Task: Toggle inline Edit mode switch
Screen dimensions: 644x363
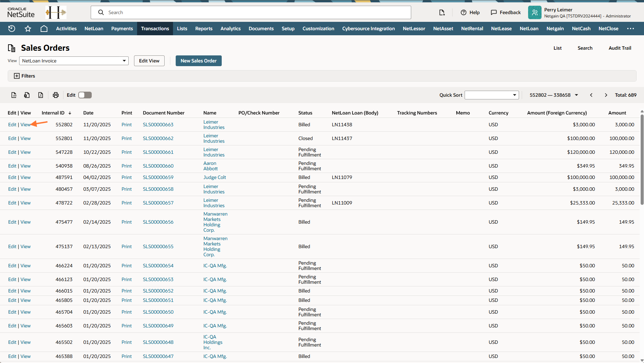Action: pos(85,95)
